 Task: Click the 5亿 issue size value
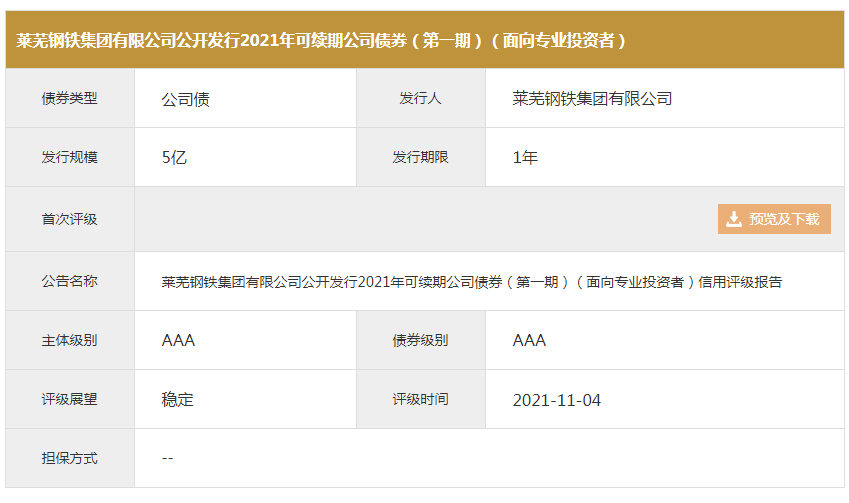click(174, 158)
